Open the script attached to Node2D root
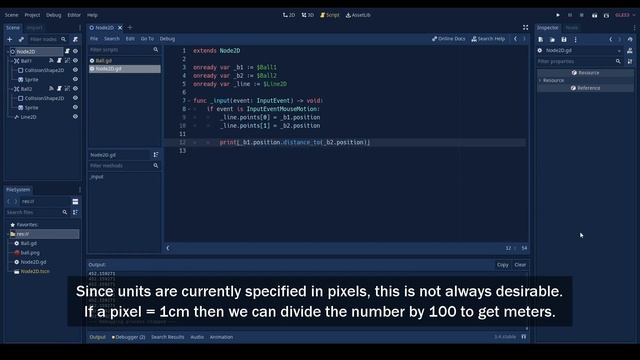This screenshot has height=360, width=640. coord(67,51)
